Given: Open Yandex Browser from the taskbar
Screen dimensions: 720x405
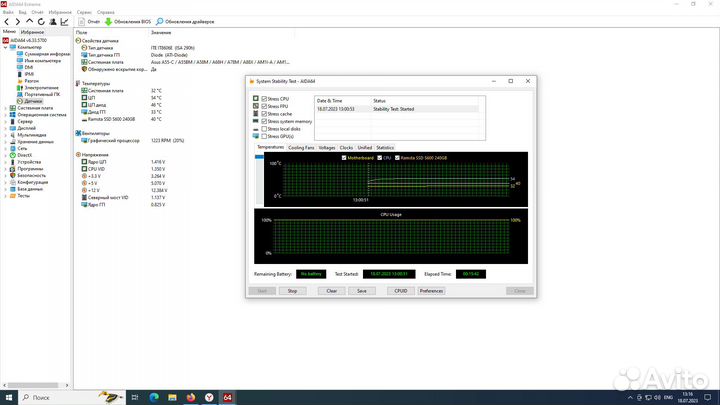Looking at the screenshot, I should coord(209,397).
